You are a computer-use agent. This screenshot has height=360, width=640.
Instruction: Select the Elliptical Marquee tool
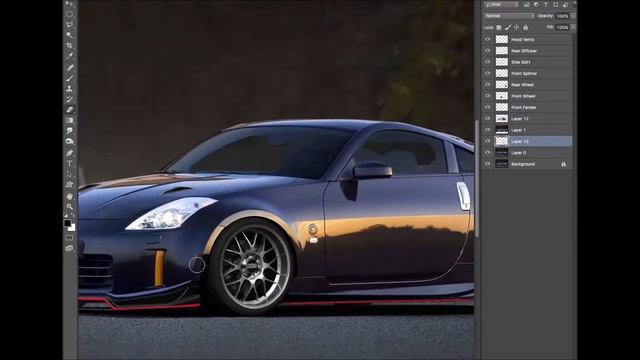pos(70,14)
